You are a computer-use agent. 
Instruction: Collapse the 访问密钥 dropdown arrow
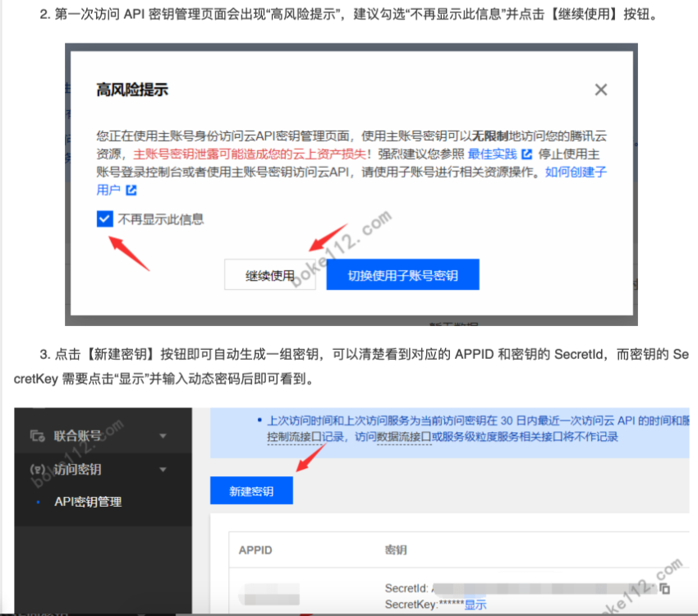(x=163, y=470)
